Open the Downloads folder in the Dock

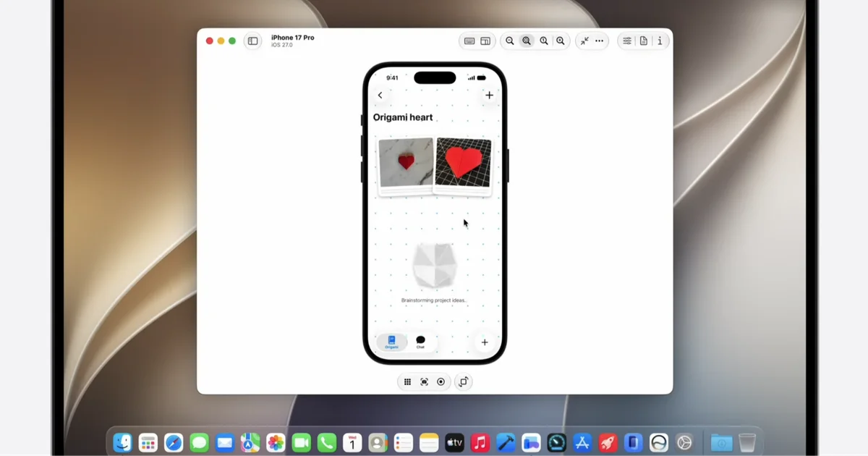pyautogui.click(x=721, y=442)
